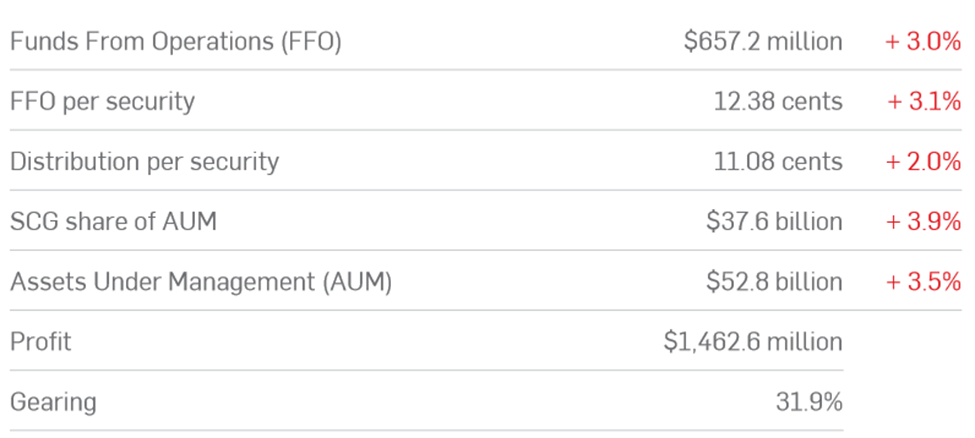Click the plus sign before 3.0%

click(892, 42)
